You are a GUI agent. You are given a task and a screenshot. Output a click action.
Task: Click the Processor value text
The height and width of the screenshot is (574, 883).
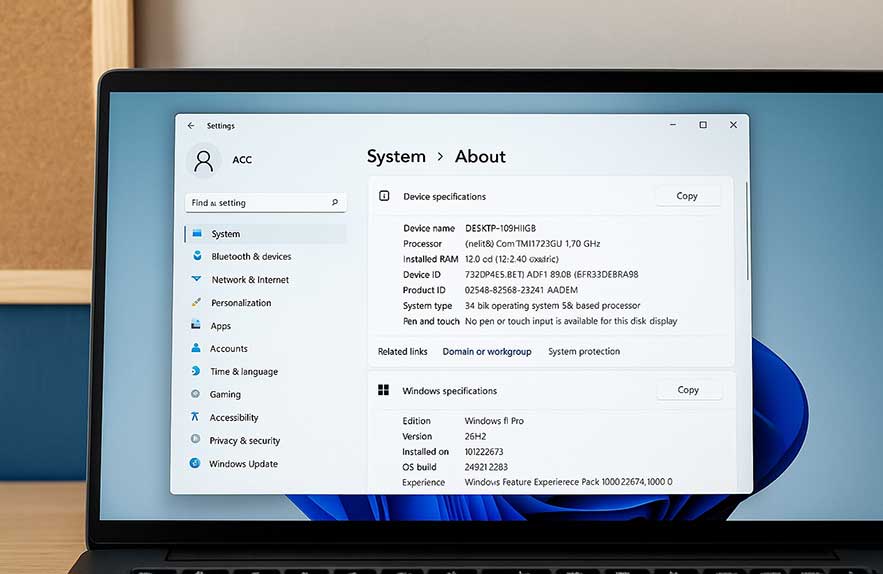tap(533, 244)
